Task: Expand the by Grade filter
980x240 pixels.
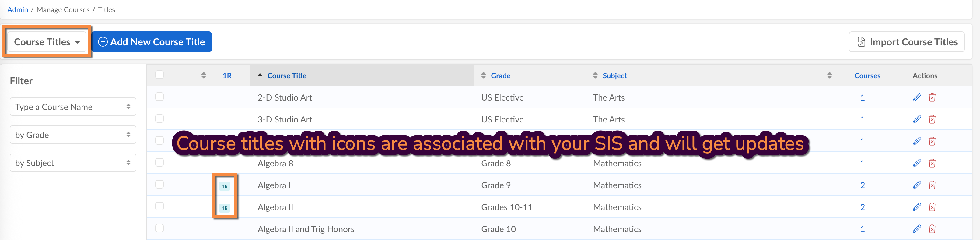Action: 73,135
